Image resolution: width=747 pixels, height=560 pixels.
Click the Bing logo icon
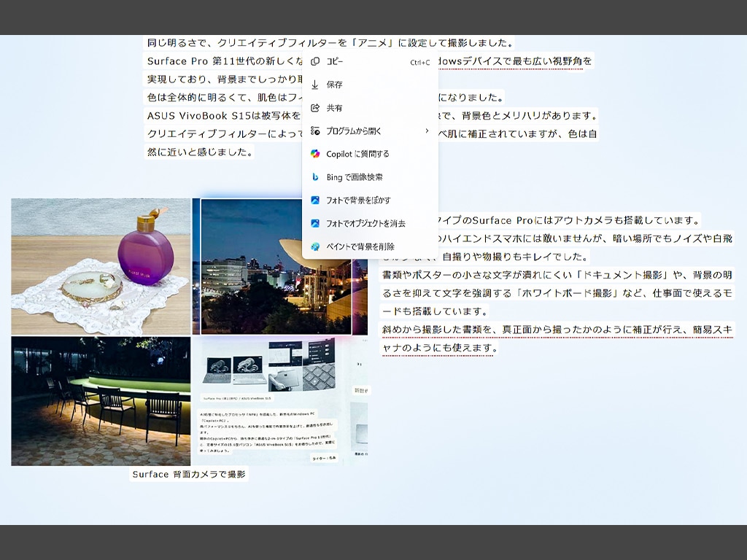point(315,176)
